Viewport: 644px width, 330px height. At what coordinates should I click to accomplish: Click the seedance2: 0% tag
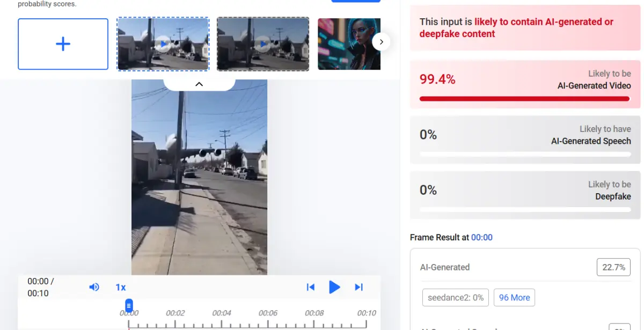456,297
